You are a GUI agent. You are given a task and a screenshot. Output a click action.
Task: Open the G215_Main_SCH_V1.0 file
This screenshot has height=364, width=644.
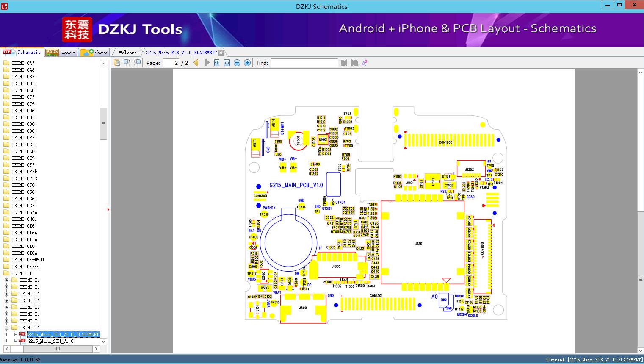pos(50,341)
